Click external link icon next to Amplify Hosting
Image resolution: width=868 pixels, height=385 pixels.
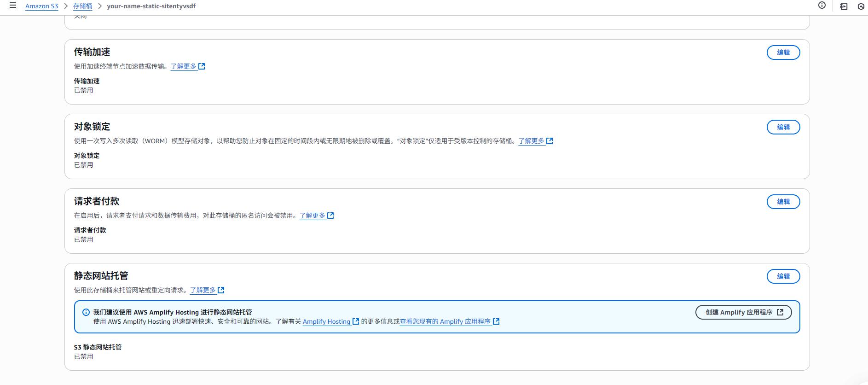pyautogui.click(x=356, y=321)
